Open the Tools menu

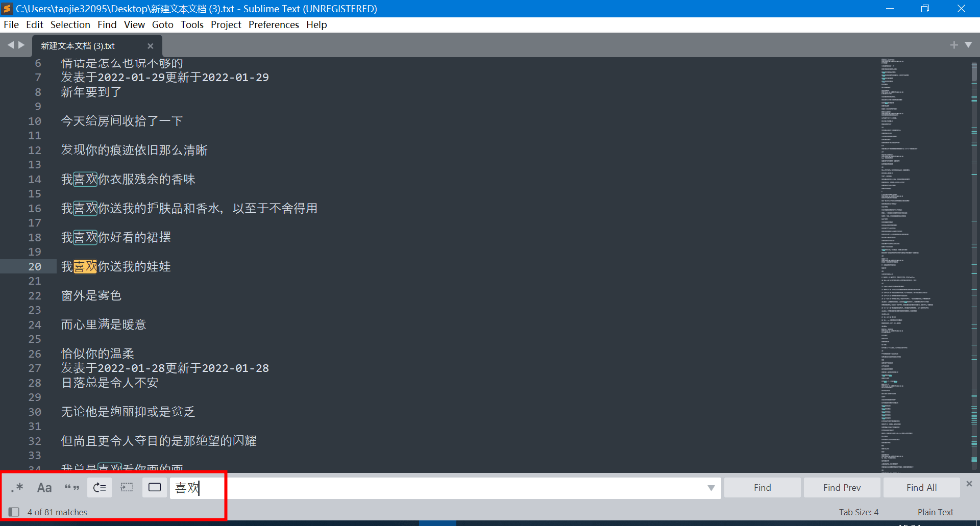(192, 24)
